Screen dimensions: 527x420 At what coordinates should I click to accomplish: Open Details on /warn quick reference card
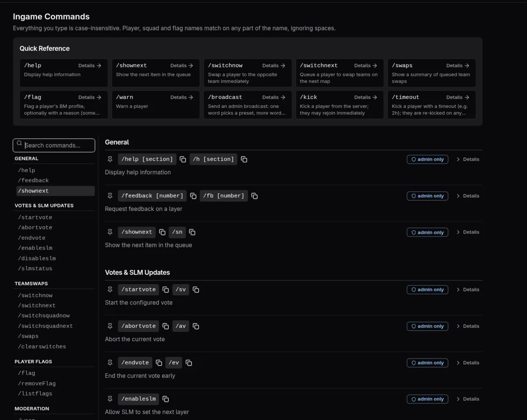click(x=182, y=97)
